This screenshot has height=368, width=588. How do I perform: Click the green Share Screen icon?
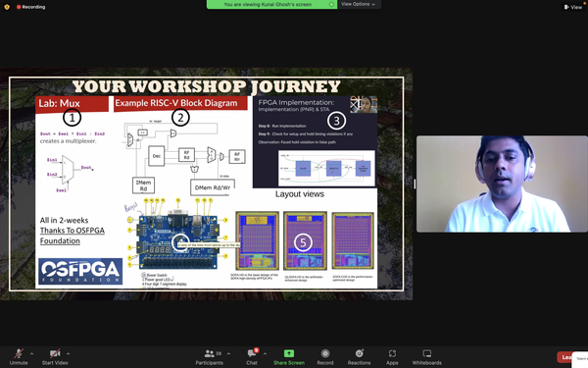click(x=289, y=353)
